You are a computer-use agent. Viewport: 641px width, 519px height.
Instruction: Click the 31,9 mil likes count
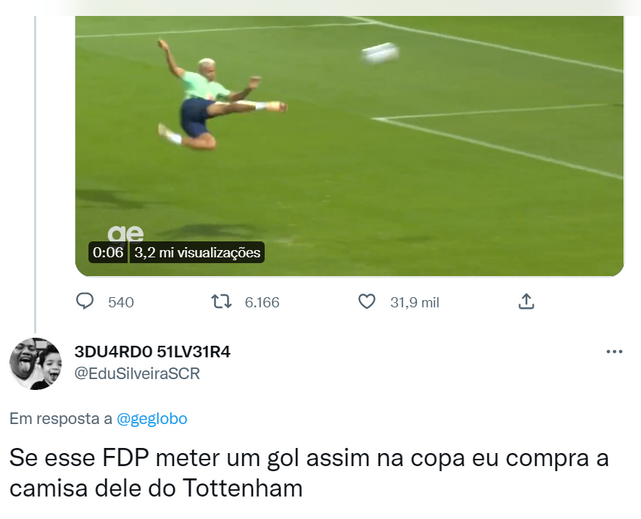pos(415,302)
